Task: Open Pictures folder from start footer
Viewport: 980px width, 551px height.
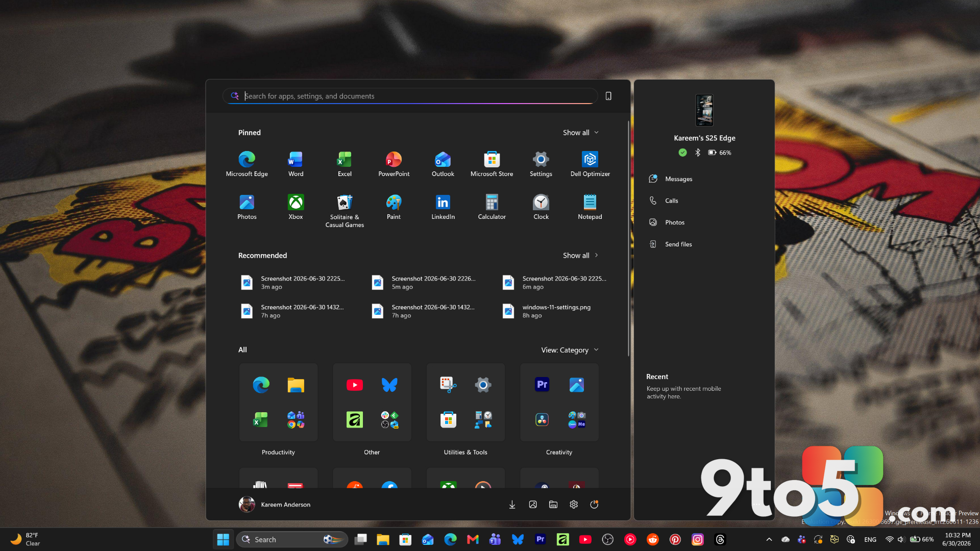Action: click(x=532, y=505)
